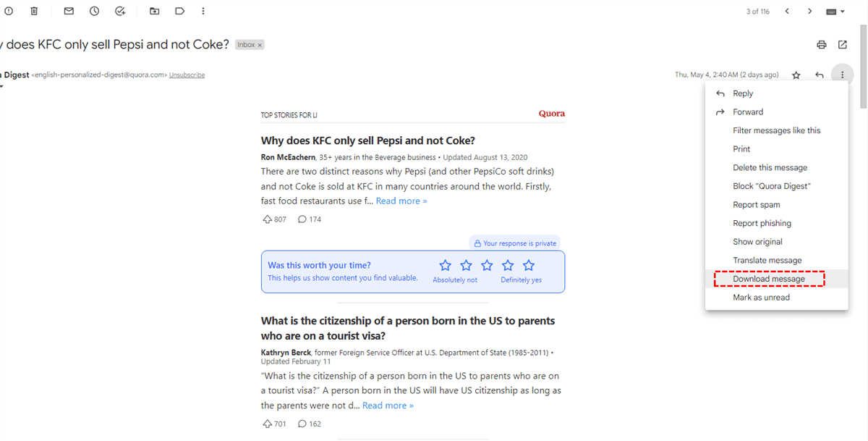Viewport: 868px width, 441px height.
Task: Print all using the printer icon
Action: click(x=822, y=45)
